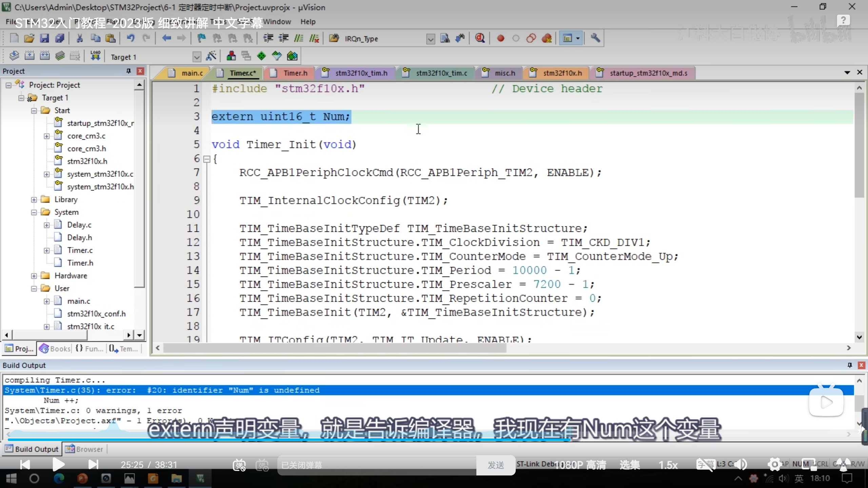Click the Undo arrow icon

pos(131,38)
